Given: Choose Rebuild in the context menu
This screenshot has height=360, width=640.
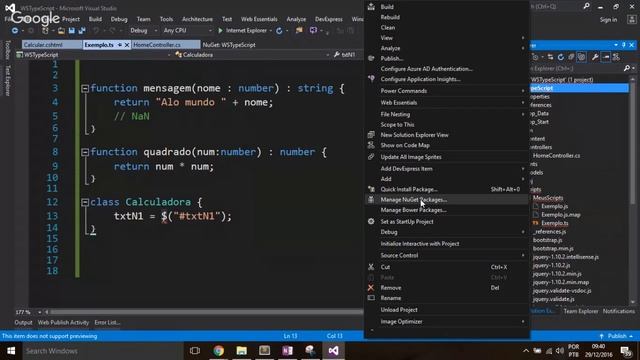Looking at the screenshot, I should point(447,17).
